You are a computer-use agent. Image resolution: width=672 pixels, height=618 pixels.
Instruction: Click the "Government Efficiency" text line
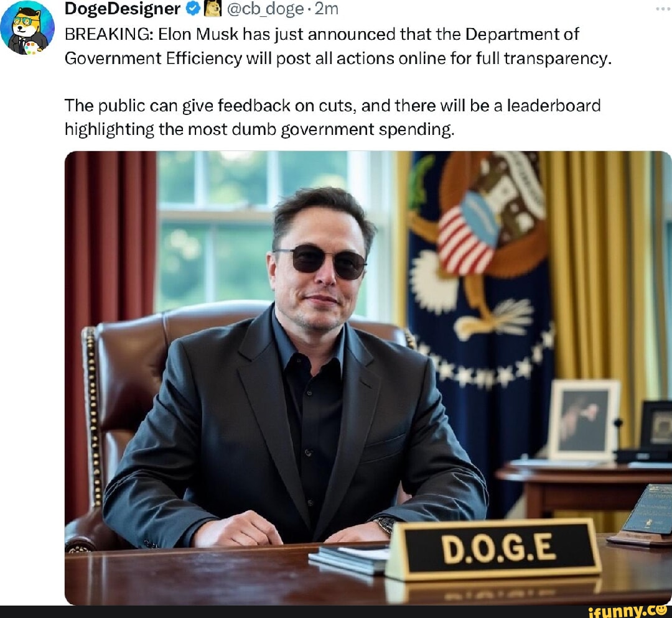pyautogui.click(x=338, y=58)
